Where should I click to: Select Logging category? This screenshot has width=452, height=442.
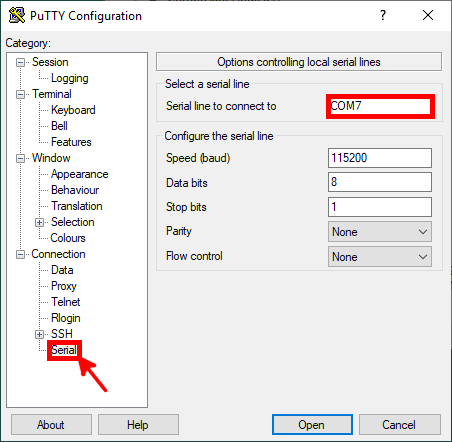pyautogui.click(x=69, y=78)
